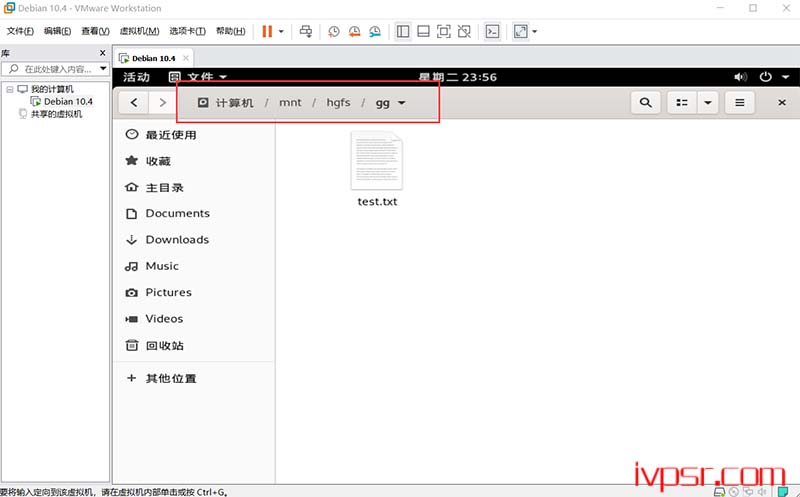Enter full screen mode
Image resolution: width=800 pixels, height=497 pixels.
(443, 32)
